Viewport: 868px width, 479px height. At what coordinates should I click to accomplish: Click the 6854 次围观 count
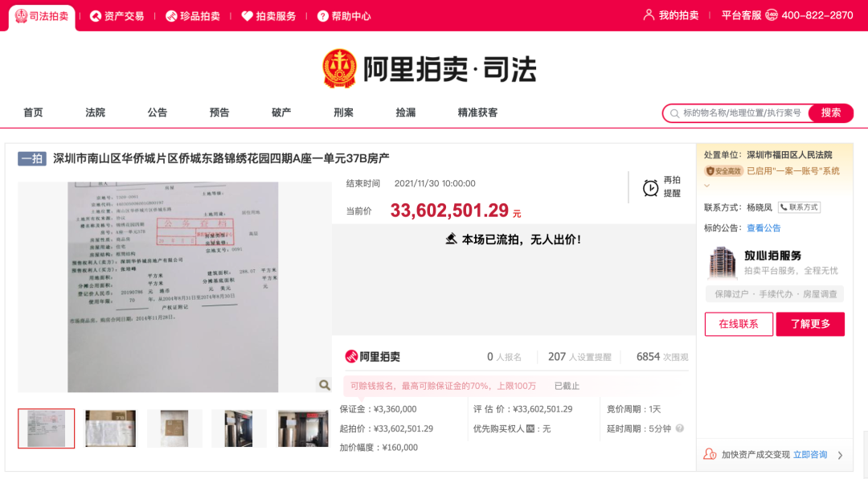click(662, 357)
